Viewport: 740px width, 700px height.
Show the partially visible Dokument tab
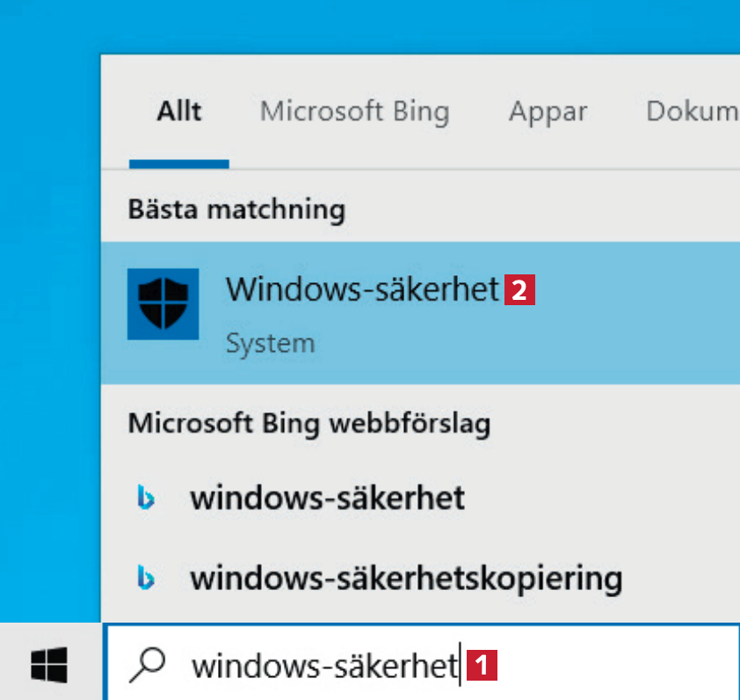692,113
